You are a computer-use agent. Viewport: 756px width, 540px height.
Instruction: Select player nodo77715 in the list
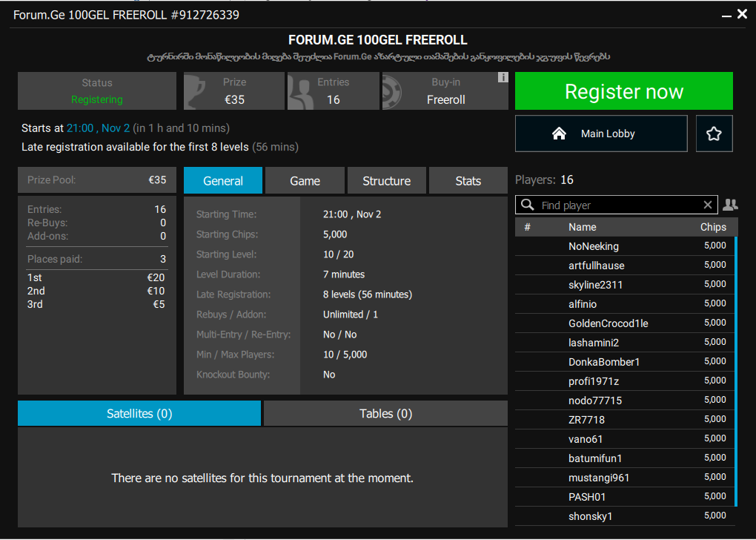624,401
